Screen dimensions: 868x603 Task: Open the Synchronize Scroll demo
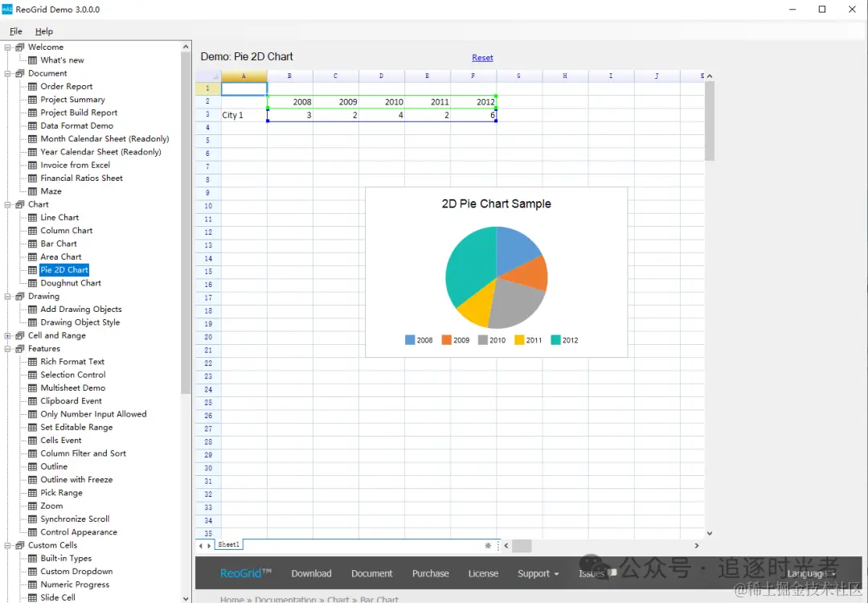[x=75, y=519]
